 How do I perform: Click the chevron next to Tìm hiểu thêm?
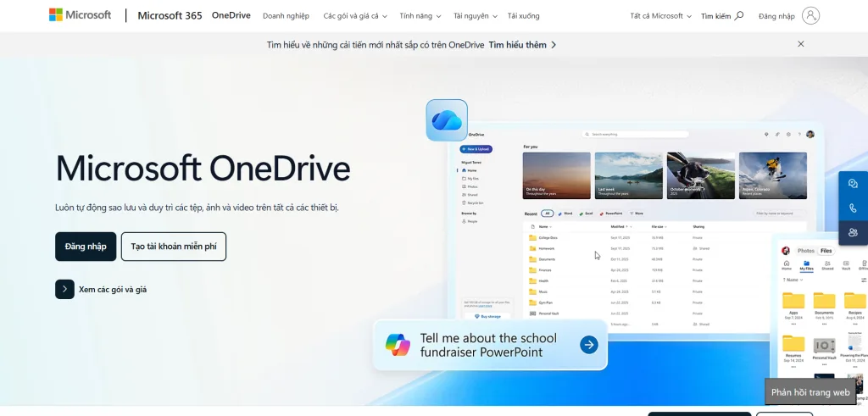pyautogui.click(x=554, y=45)
